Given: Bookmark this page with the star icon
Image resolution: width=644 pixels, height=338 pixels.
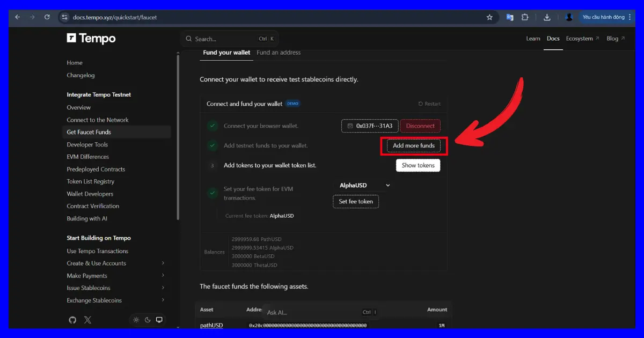Looking at the screenshot, I should click(x=489, y=17).
